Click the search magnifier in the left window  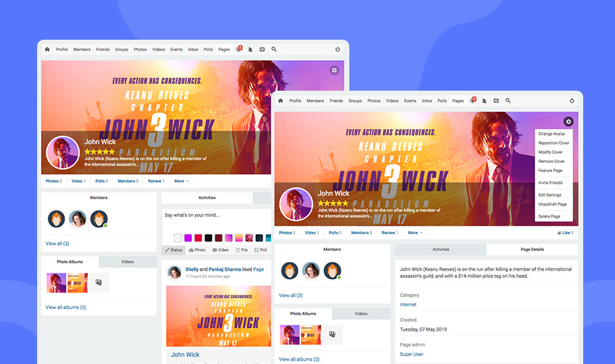click(x=274, y=50)
